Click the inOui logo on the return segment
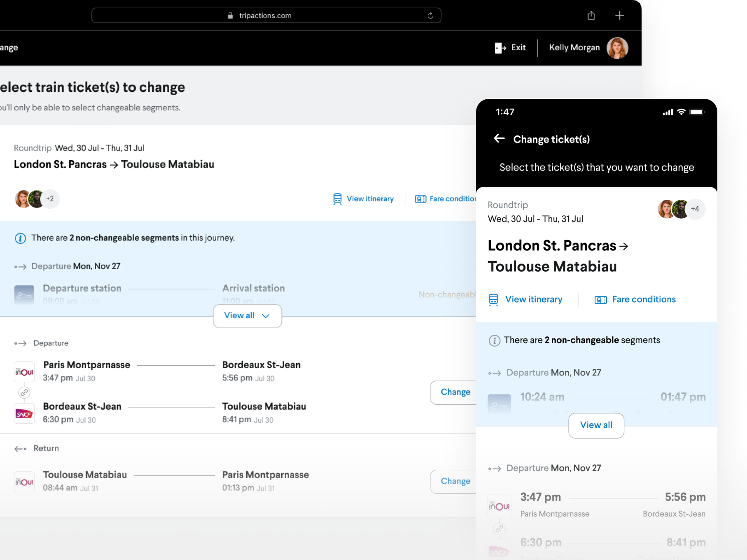Viewport: 747px width, 560px height. 24,482
